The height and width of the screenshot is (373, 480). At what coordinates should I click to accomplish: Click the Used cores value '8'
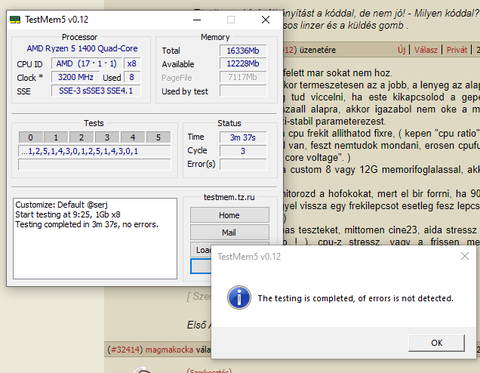coord(132,77)
